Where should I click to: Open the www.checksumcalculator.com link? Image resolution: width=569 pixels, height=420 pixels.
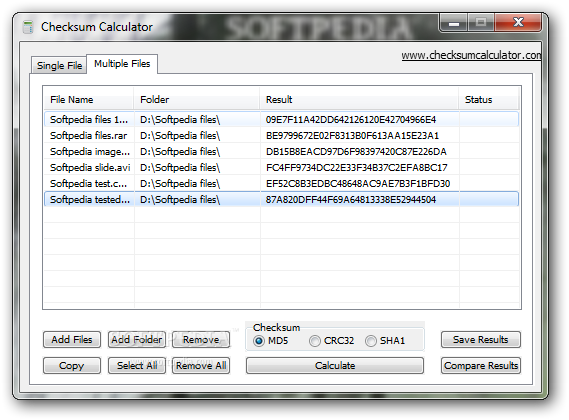(x=471, y=56)
